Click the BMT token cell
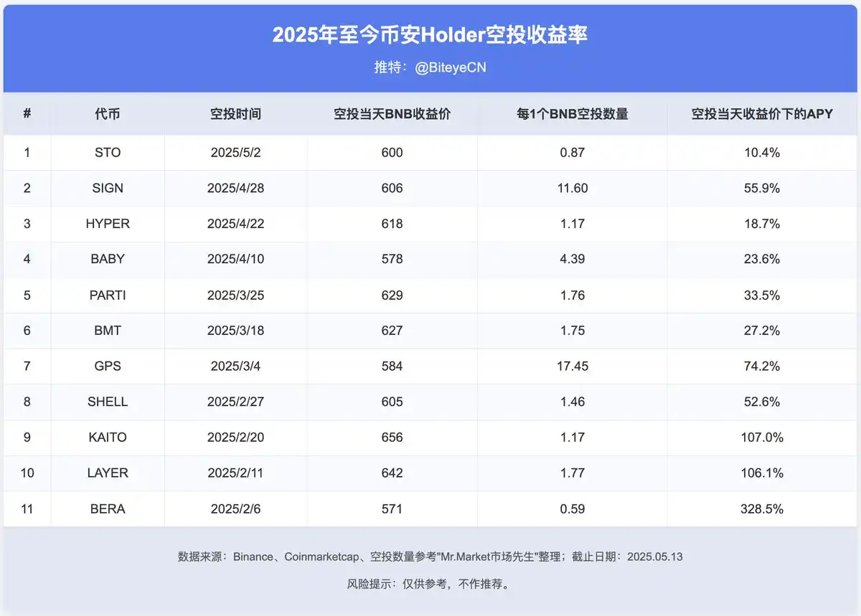Viewport: 861px width, 616px height. point(108,331)
